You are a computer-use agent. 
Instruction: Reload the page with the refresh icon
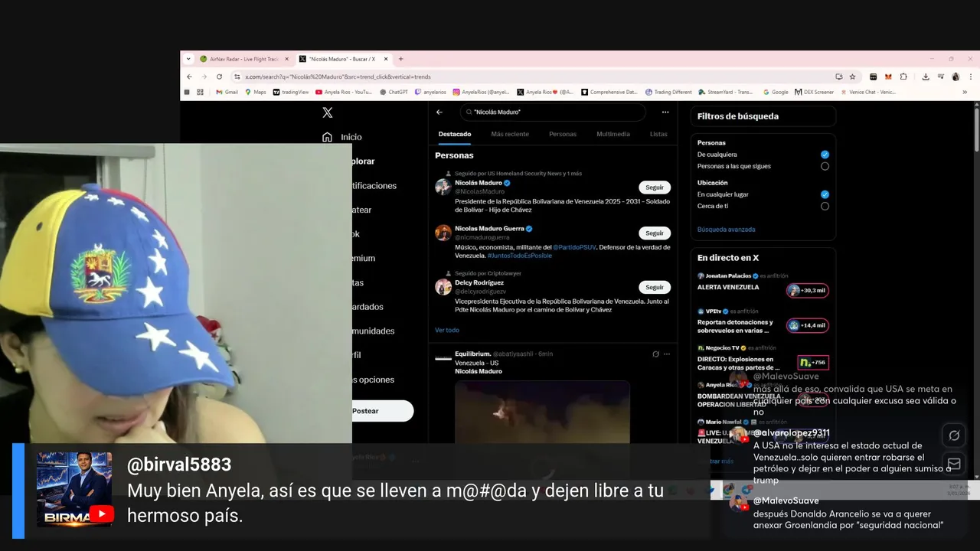click(x=219, y=77)
